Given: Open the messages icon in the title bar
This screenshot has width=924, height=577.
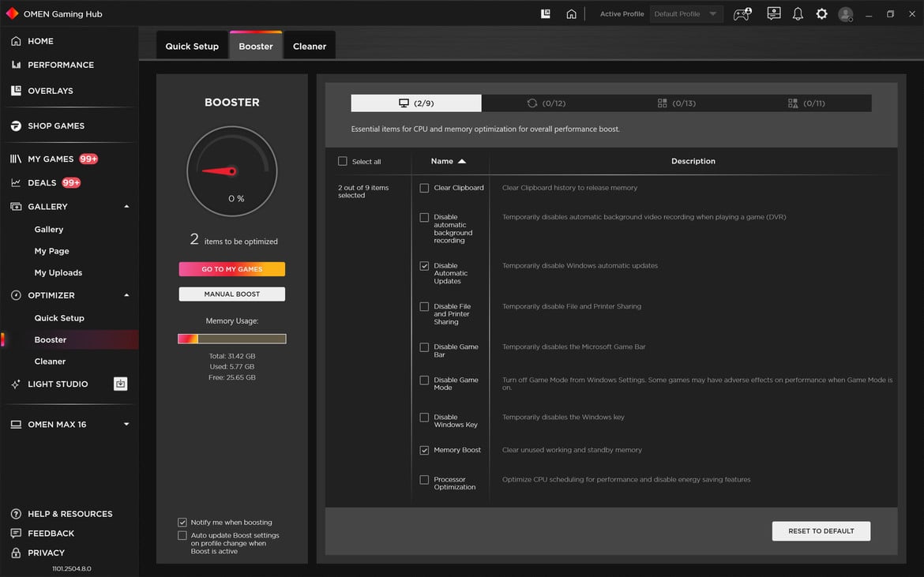Looking at the screenshot, I should [x=774, y=13].
